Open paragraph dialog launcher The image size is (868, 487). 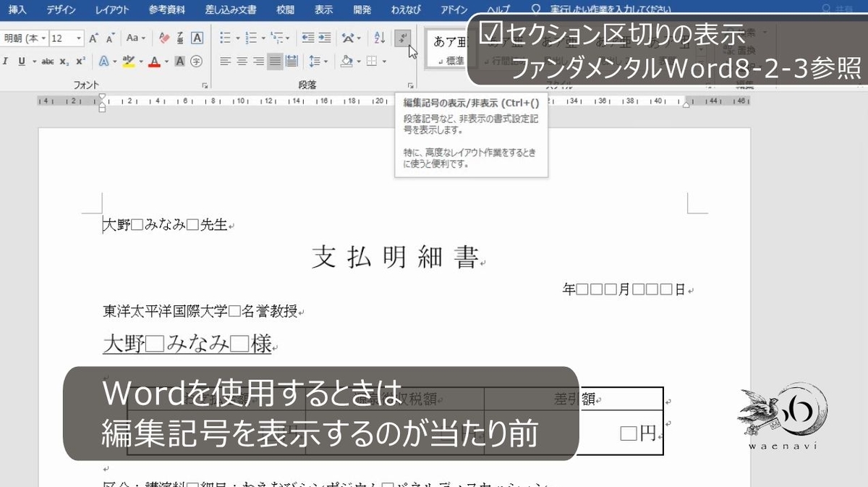click(410, 85)
